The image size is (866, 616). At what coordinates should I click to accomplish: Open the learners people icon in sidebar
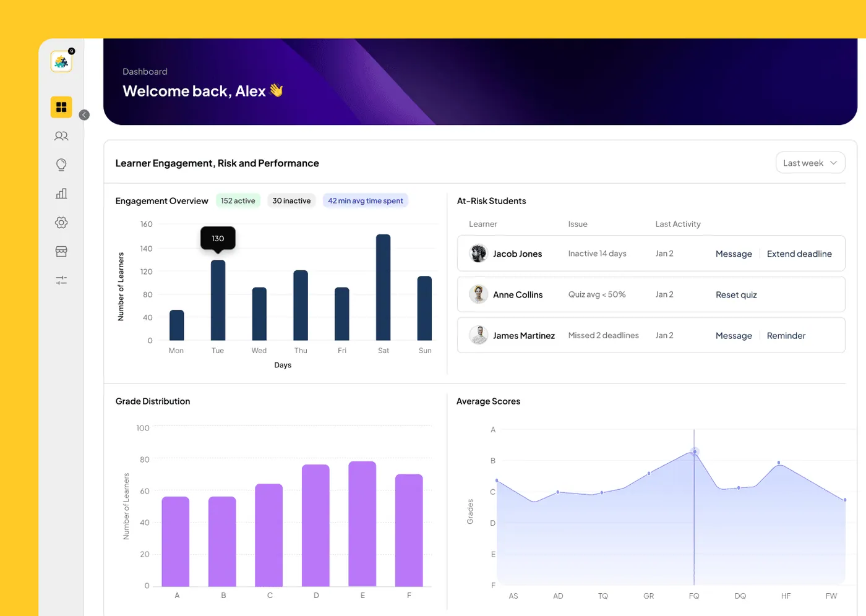pyautogui.click(x=61, y=136)
